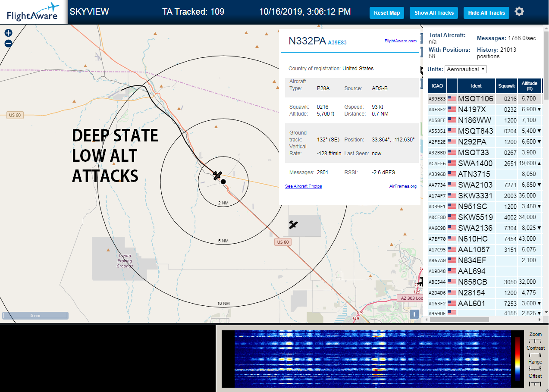Viewport: 549px width, 392px height.
Task: Click the sidebar scroll down arrow
Action: click(x=546, y=312)
